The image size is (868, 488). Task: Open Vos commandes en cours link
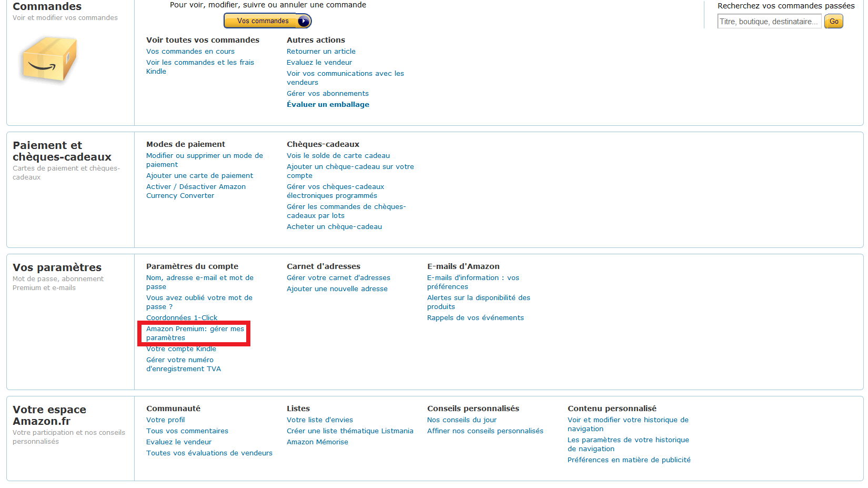pos(190,52)
